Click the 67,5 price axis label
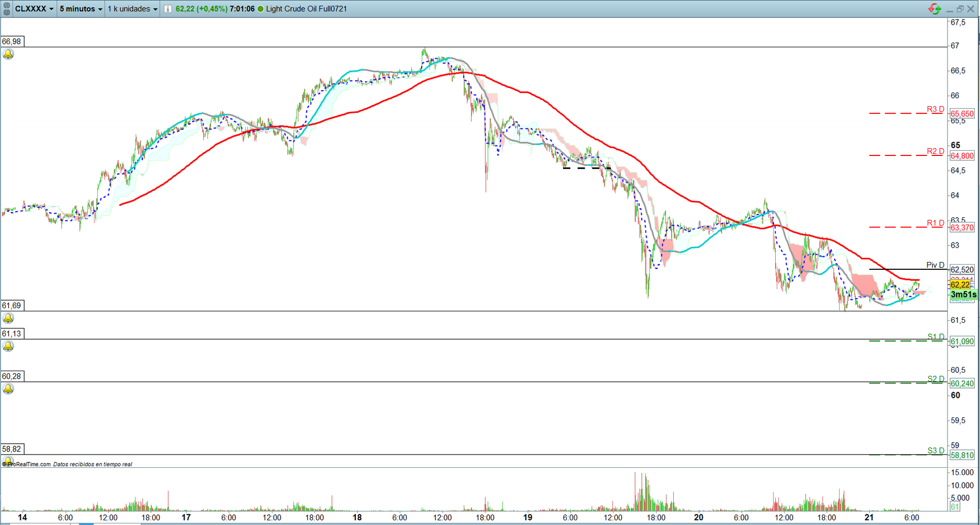The height and width of the screenshot is (525, 980). click(x=958, y=23)
